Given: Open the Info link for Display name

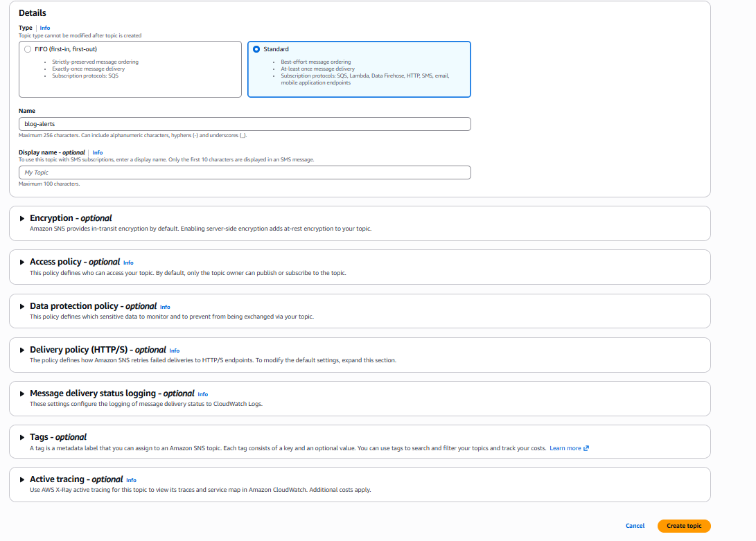Looking at the screenshot, I should pyautogui.click(x=98, y=152).
